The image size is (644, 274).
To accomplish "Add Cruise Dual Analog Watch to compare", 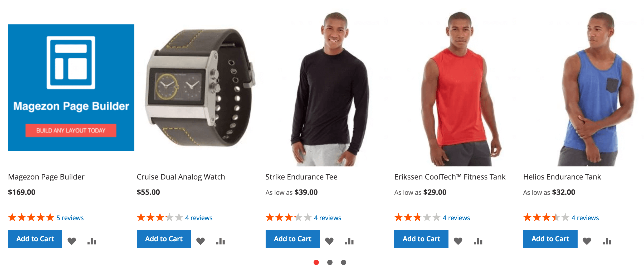I will point(221,241).
